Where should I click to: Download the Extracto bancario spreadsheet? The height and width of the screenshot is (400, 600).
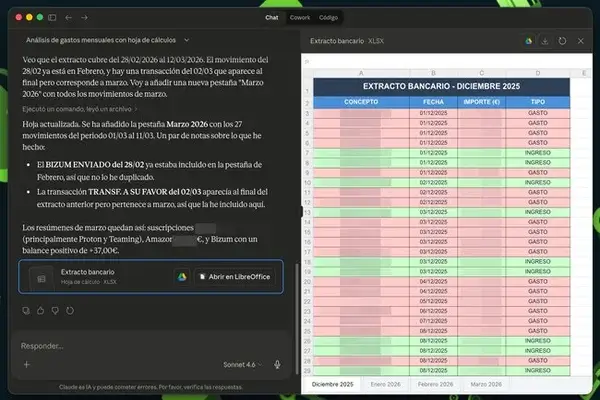point(545,41)
